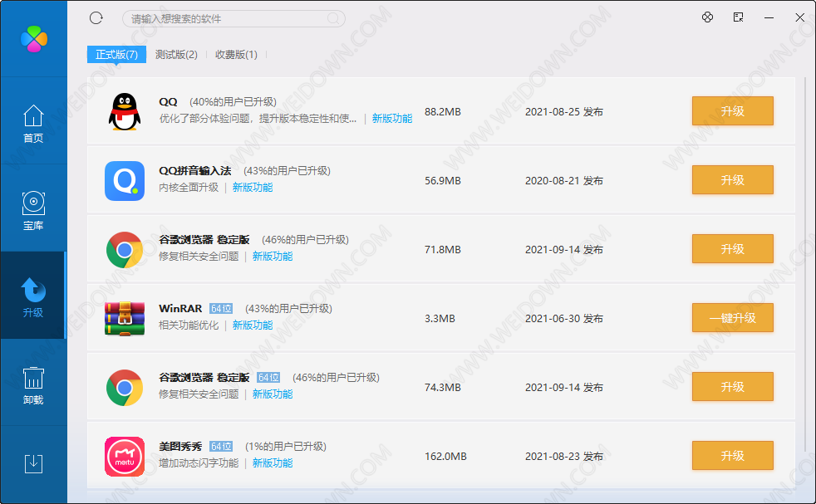Click the (40%的用户已升级) text
The height and width of the screenshot is (504, 816).
click(x=233, y=101)
